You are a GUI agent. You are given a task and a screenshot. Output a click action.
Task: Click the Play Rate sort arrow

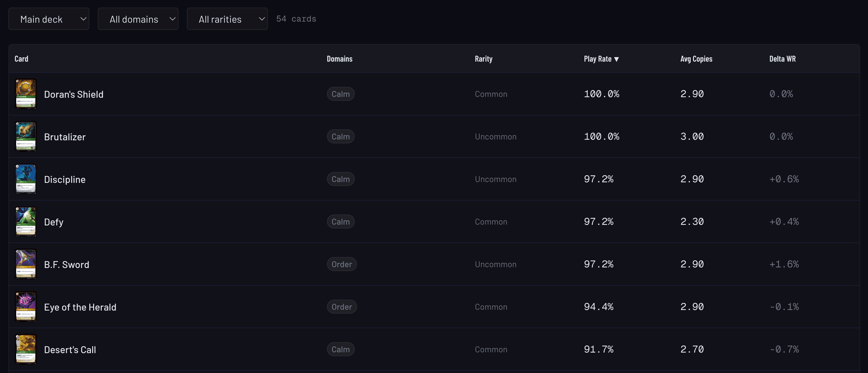click(617, 59)
